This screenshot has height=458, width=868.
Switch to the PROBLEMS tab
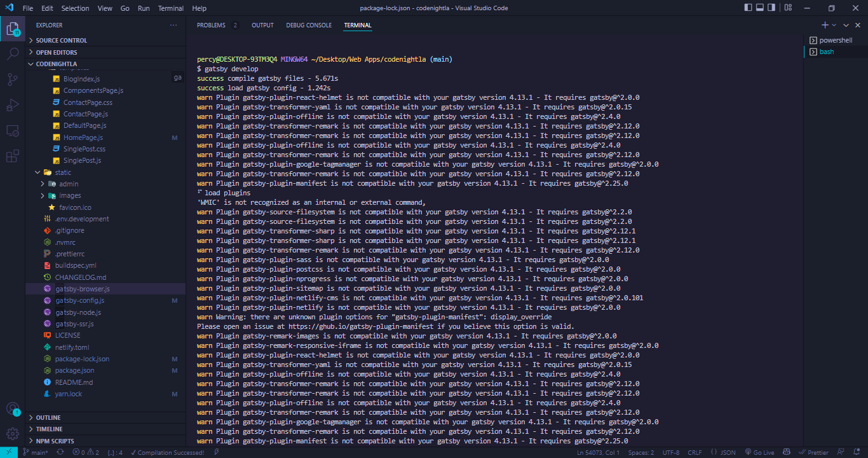tap(210, 25)
